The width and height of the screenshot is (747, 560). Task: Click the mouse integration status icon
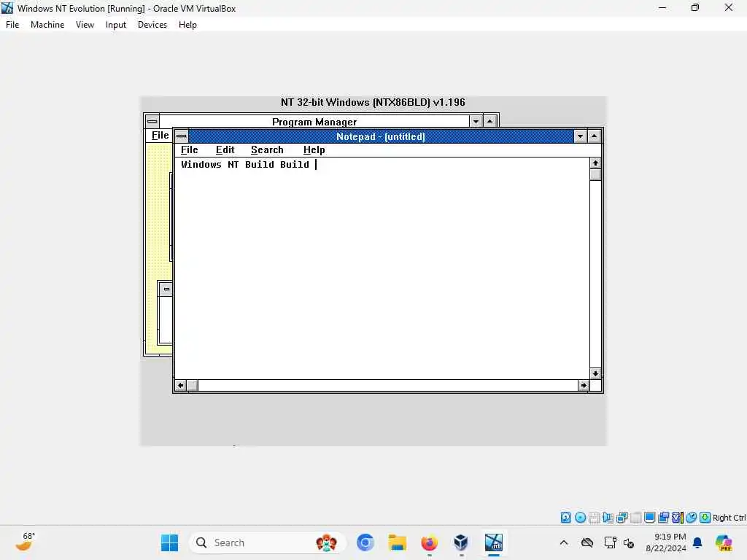pos(691,518)
